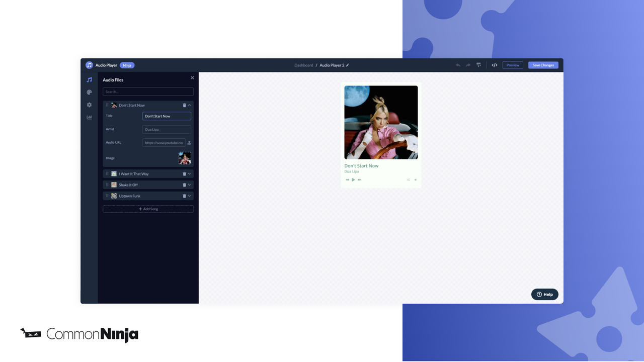Open the palette Look & Feel sidebar icon

tap(89, 93)
